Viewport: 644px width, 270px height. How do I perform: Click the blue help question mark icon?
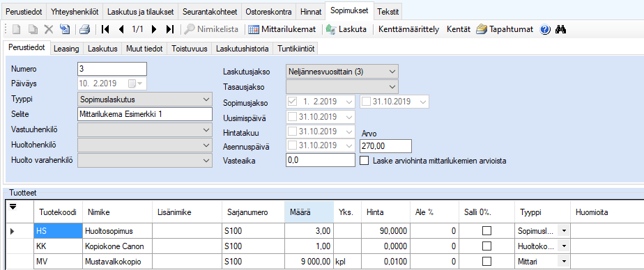pos(545,29)
